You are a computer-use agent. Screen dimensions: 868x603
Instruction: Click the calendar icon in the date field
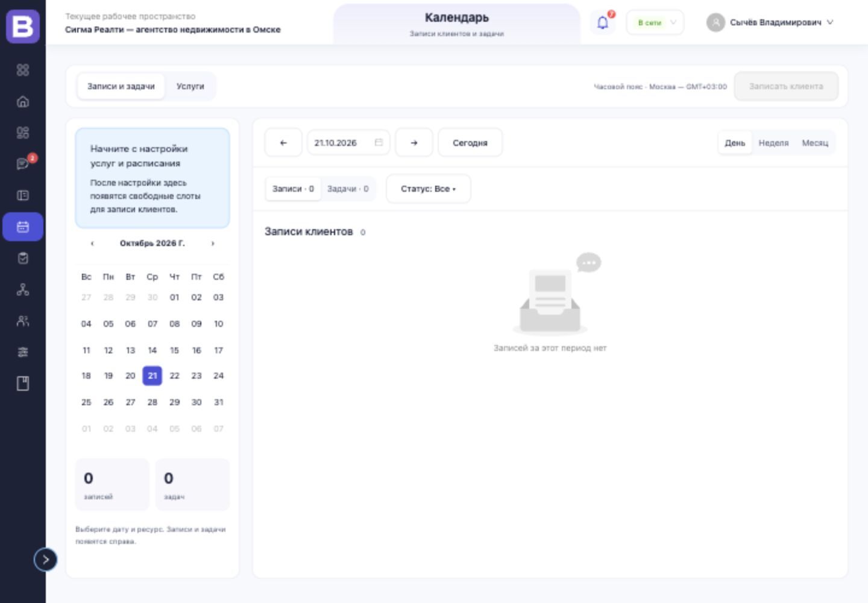pyautogui.click(x=379, y=142)
